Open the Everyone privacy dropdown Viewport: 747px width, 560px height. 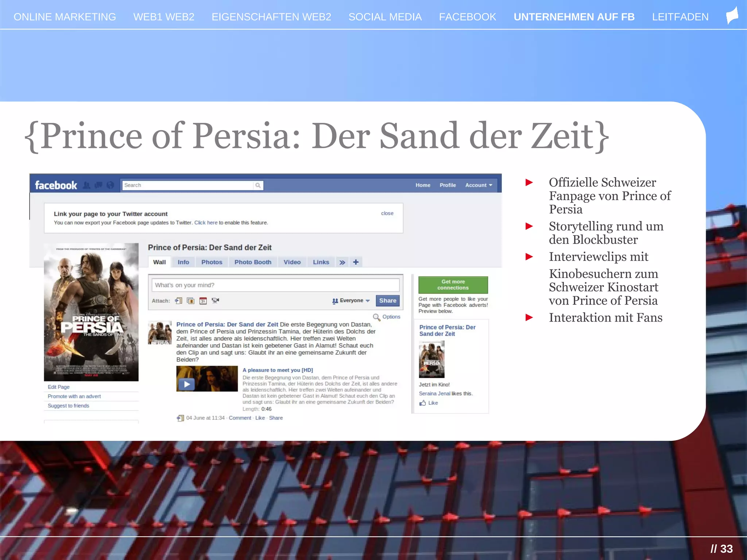(x=351, y=301)
